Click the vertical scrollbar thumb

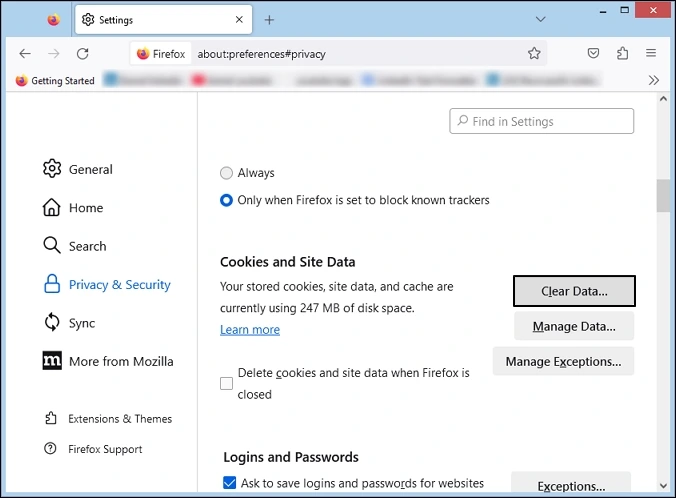point(663,196)
